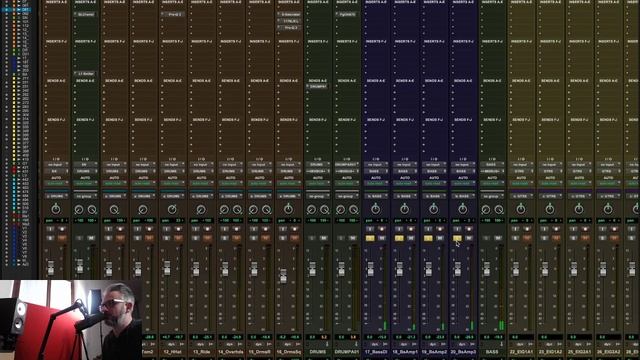Toggle the mute button on the 23_EIG1A2 track
Screen dimensions: 640x360
pos(556,238)
